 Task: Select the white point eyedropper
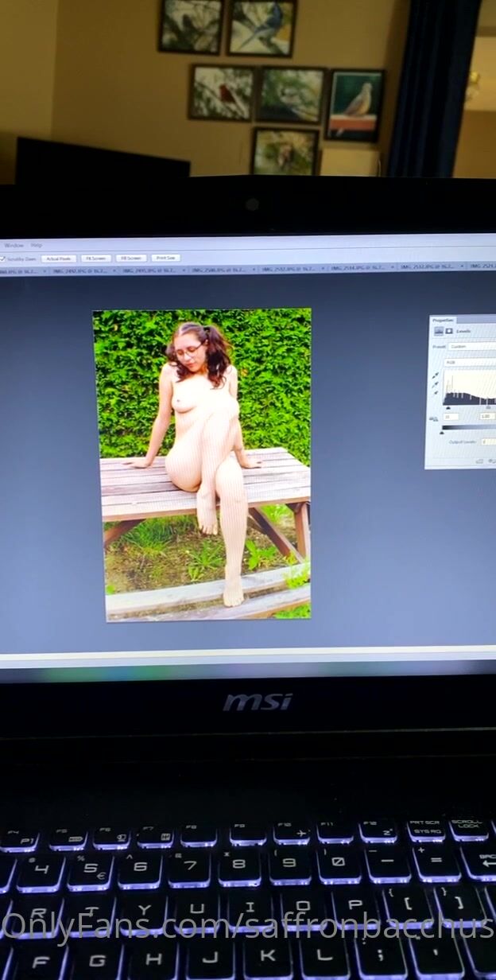(435, 395)
